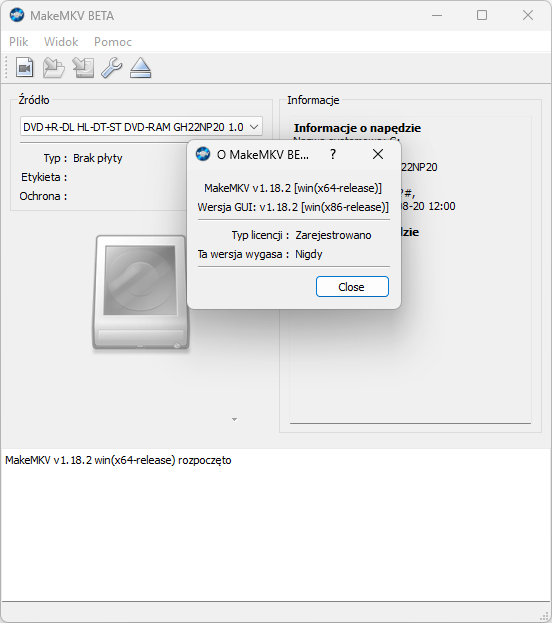Click the "Nigdy" expiration value
This screenshot has height=623, width=552.
coord(309,254)
